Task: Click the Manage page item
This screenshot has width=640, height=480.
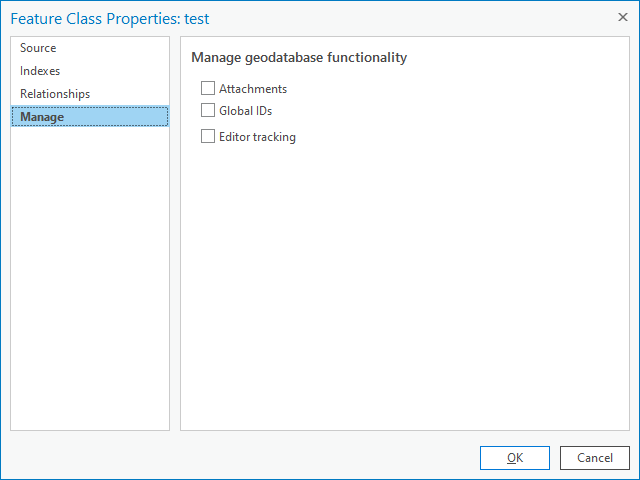Action: pos(42,117)
